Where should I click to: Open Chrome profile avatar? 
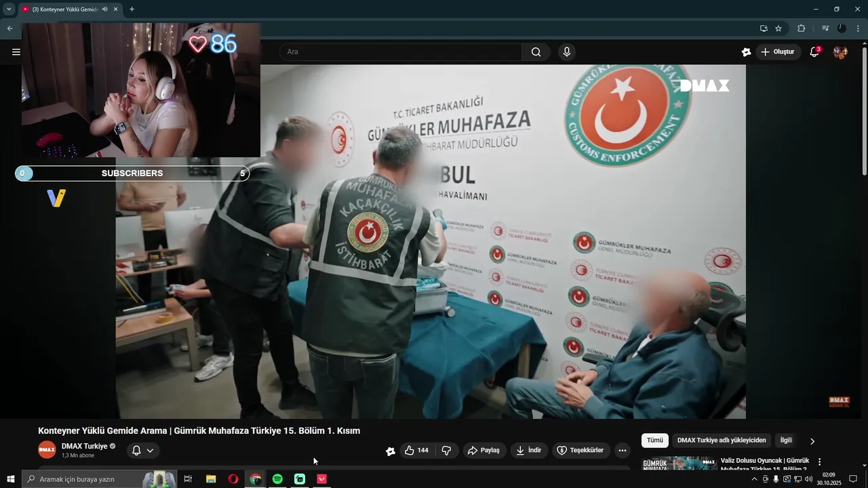coord(842,28)
